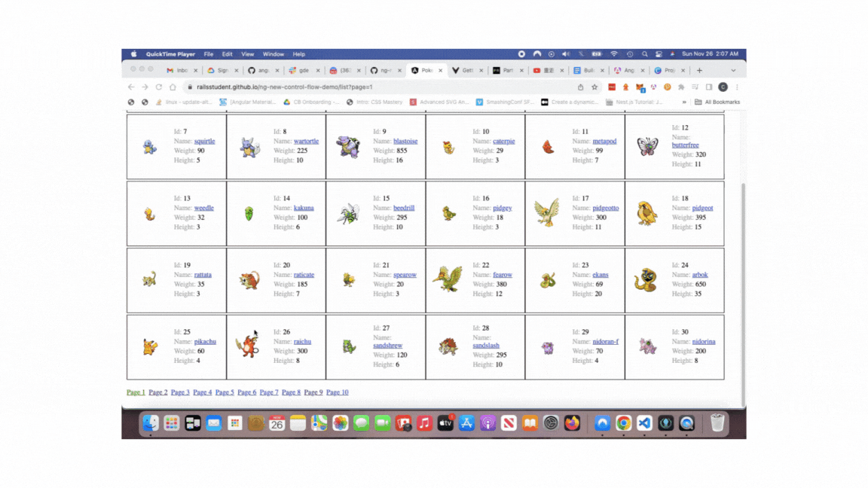Open the Wi-Fi status menu

pyautogui.click(x=614, y=54)
